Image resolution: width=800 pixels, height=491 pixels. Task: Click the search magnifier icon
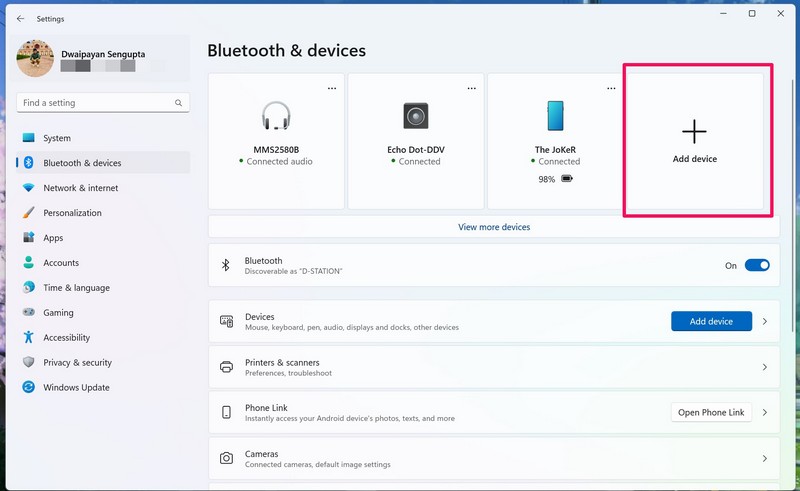click(179, 103)
